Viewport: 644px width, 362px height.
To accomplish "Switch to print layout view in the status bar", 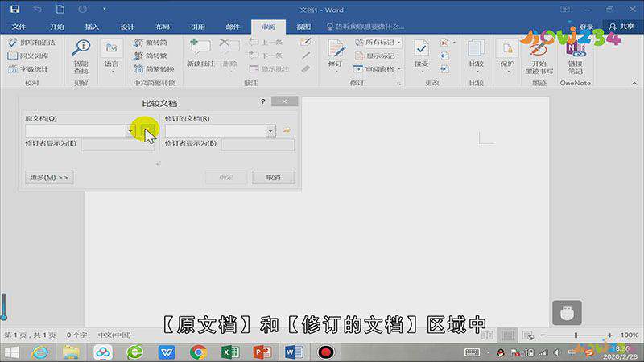I will click(x=508, y=335).
